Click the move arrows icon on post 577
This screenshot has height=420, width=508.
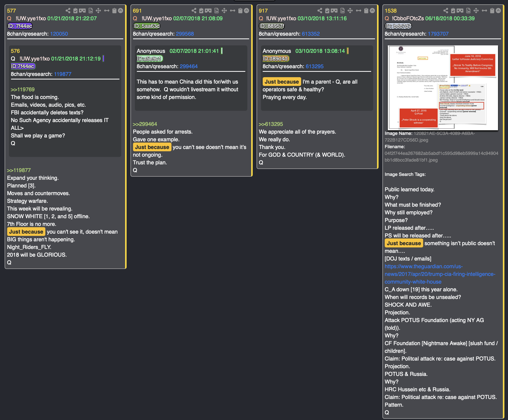(98, 11)
